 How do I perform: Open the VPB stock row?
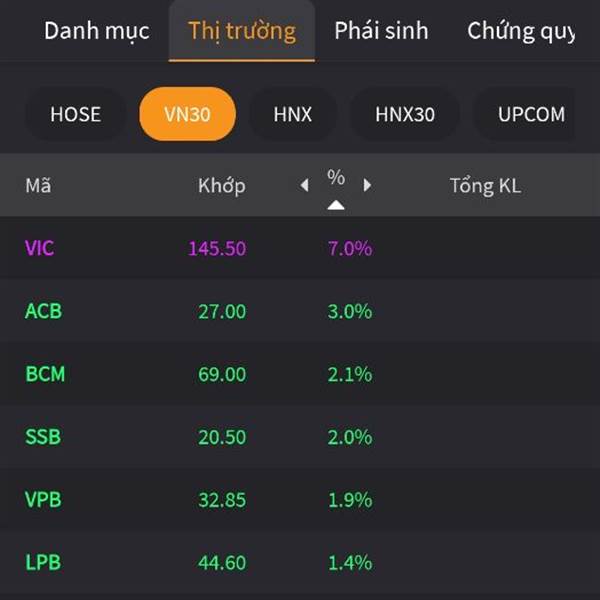[x=300, y=499]
